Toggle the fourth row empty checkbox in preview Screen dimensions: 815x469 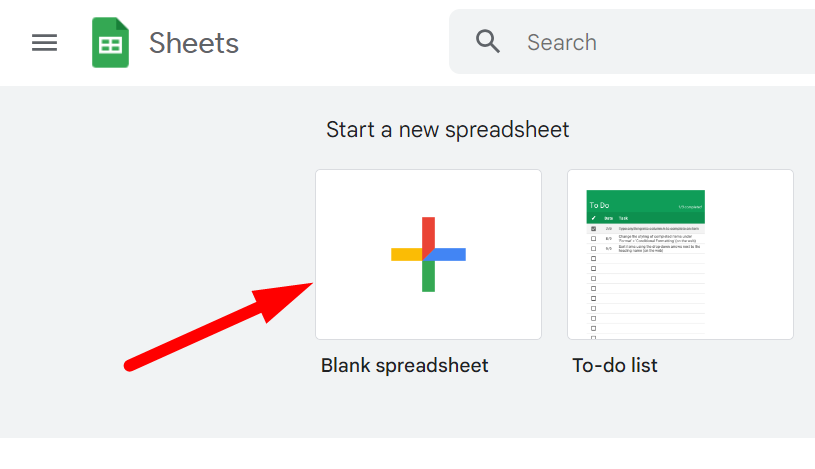pyautogui.click(x=594, y=258)
